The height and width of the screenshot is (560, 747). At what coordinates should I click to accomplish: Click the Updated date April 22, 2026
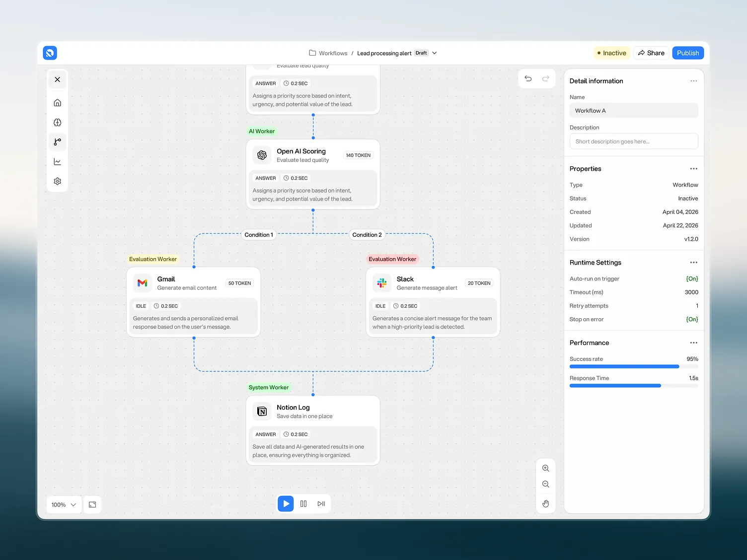point(680,225)
